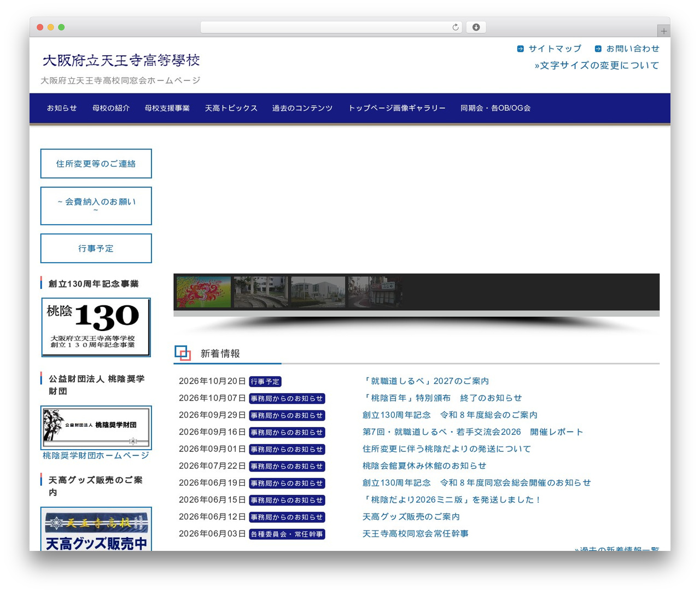Open 「就職道しるべ」2027のご案内 news link
The image size is (700, 593).
[x=426, y=381]
